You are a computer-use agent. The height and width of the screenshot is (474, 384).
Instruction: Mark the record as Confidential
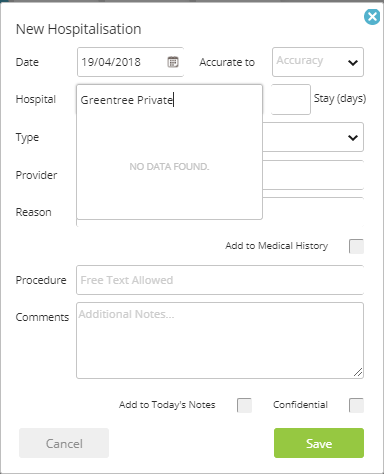(x=356, y=405)
